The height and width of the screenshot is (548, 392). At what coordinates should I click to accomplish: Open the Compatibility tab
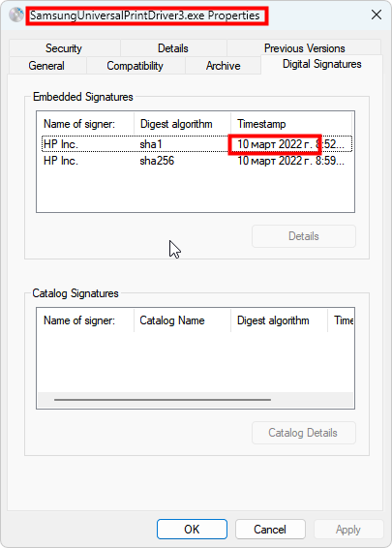(135, 66)
